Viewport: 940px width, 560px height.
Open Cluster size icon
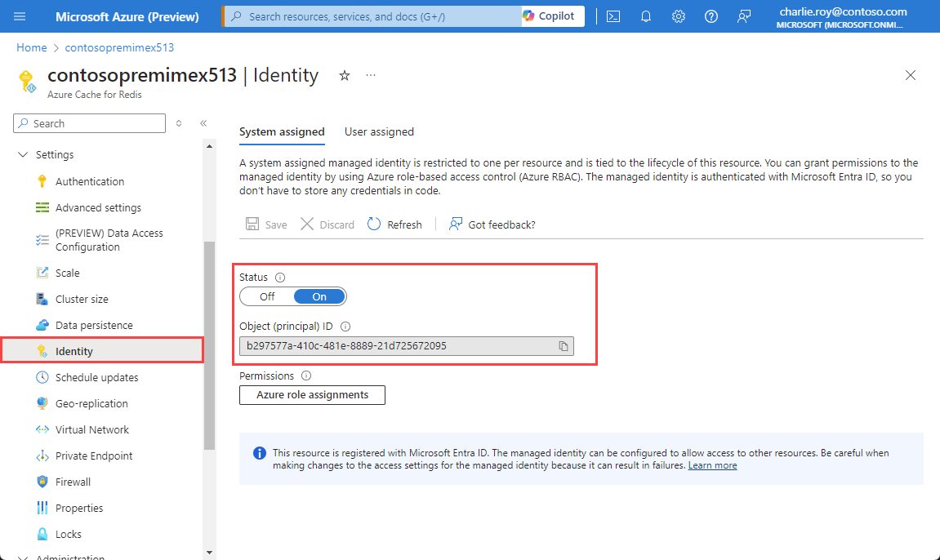[42, 299]
